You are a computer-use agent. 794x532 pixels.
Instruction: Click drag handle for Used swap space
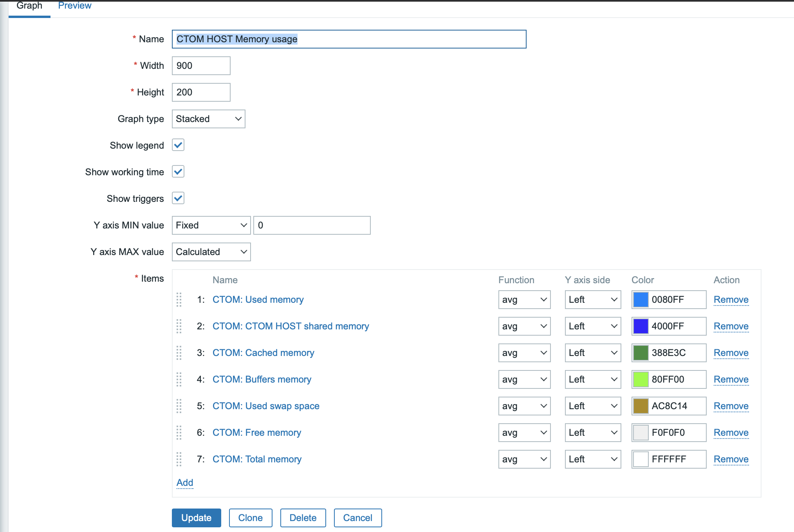point(179,406)
